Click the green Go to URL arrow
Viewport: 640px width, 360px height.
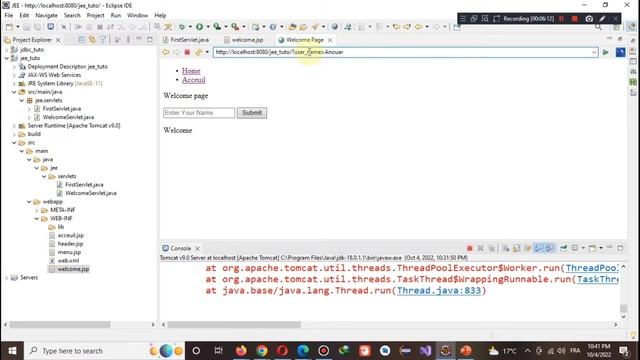[606, 52]
